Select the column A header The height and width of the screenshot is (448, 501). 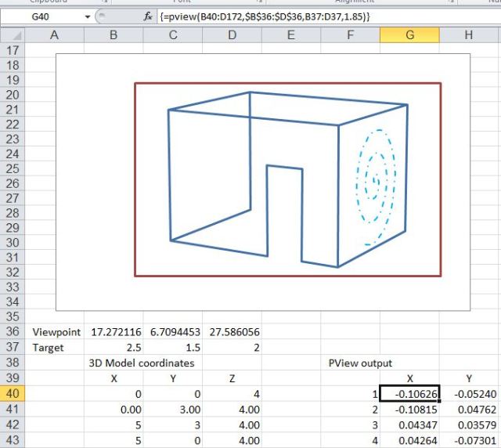[54, 34]
